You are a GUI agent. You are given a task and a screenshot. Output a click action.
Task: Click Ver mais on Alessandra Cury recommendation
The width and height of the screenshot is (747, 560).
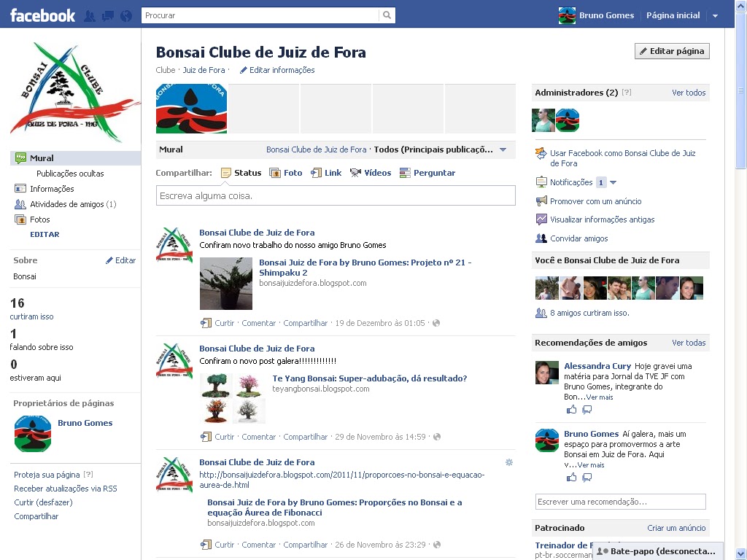tap(600, 397)
